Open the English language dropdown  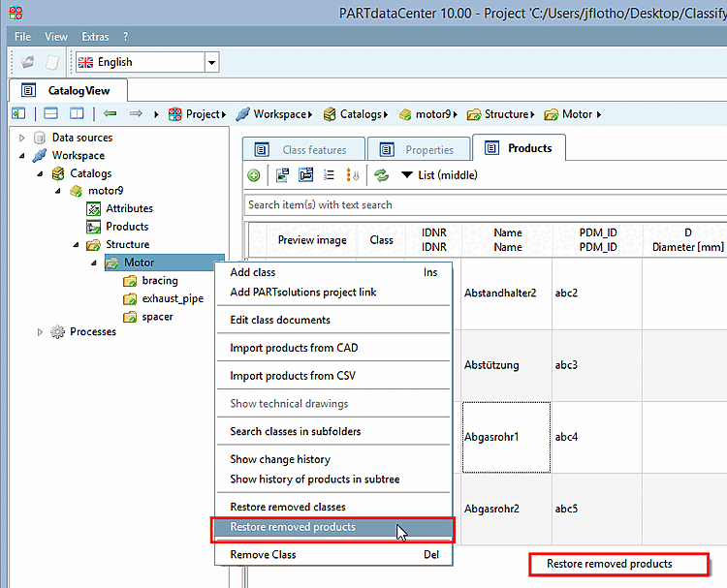coord(211,62)
